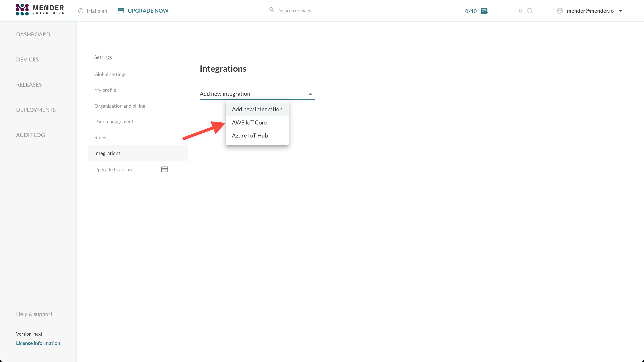Image resolution: width=644 pixels, height=362 pixels.
Task: Open the License information link
Action: pyautogui.click(x=38, y=343)
